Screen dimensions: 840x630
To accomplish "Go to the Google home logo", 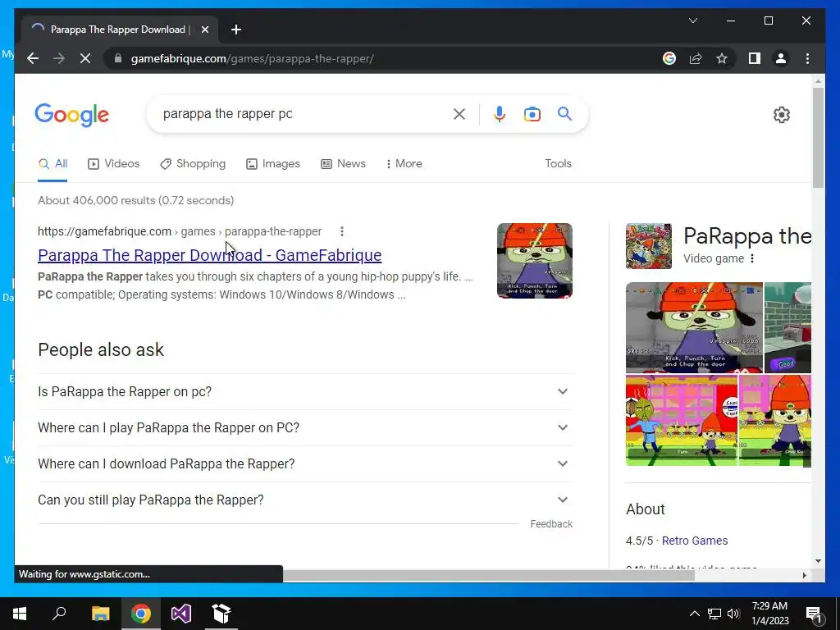I will point(72,115).
